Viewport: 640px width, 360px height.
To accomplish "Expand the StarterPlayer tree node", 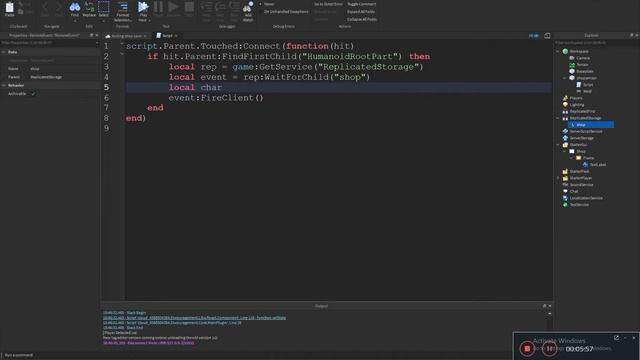I will [x=558, y=178].
